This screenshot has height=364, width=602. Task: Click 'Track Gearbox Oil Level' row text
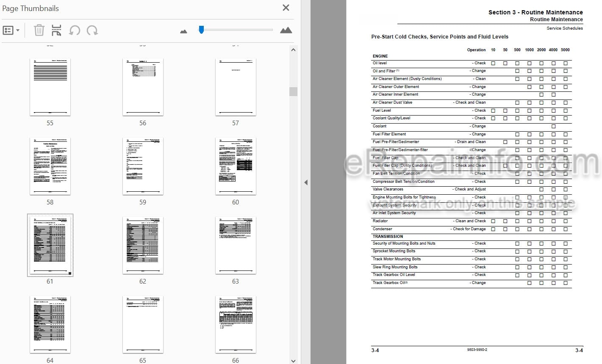394,275
